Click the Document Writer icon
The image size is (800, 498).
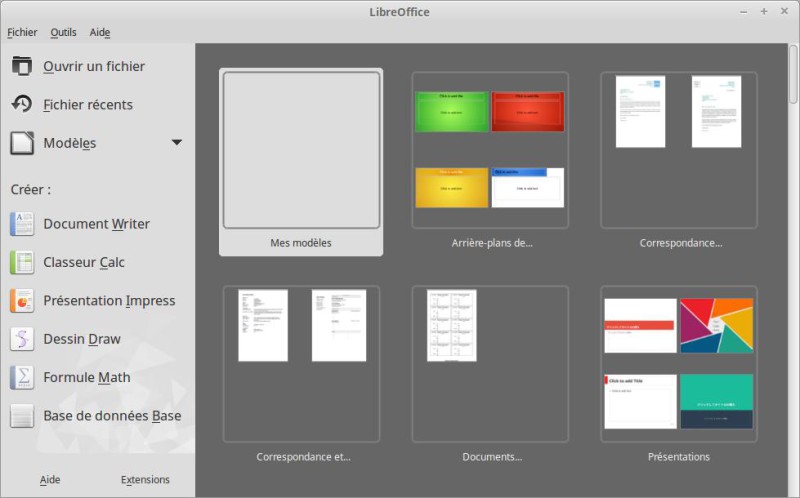(22, 224)
